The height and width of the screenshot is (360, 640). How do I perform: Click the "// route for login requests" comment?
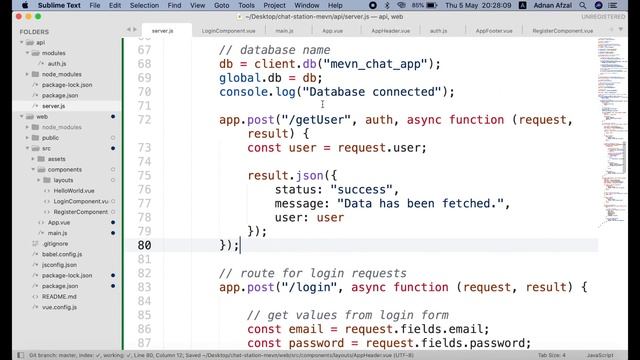(x=313, y=273)
